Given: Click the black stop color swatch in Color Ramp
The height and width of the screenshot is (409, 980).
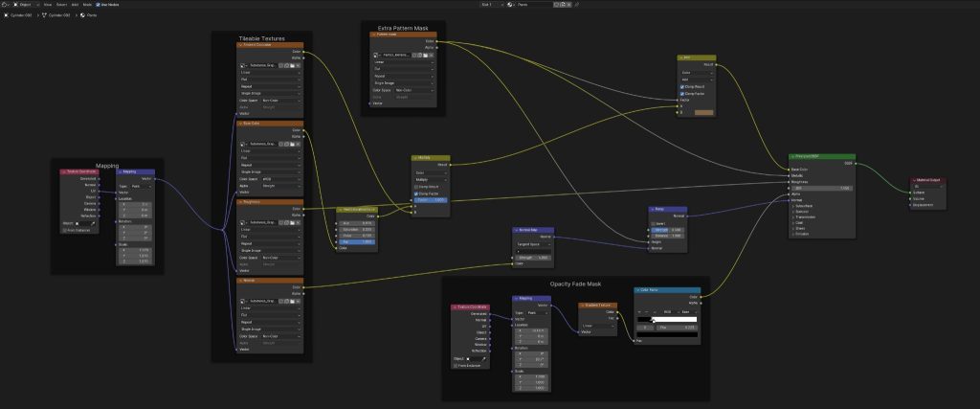Looking at the screenshot, I should tap(667, 334).
